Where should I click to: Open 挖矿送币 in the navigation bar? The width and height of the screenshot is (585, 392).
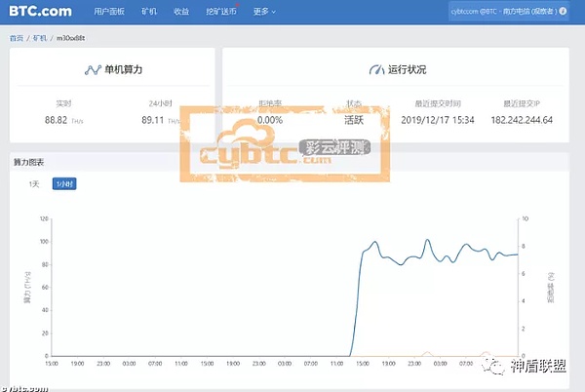tap(222, 13)
